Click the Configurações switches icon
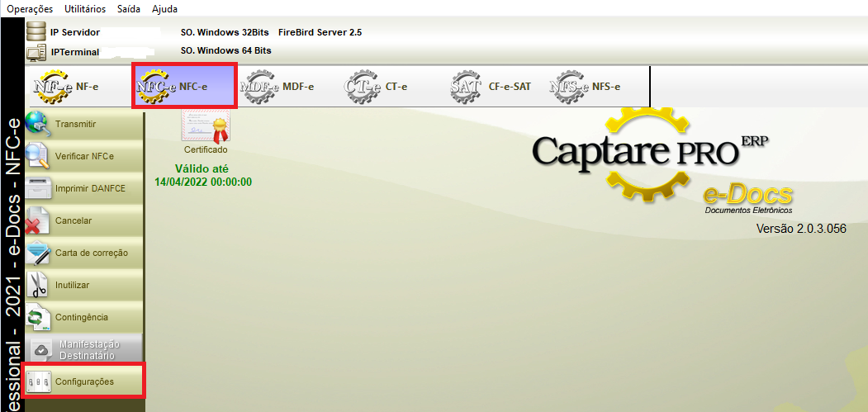 point(38,382)
